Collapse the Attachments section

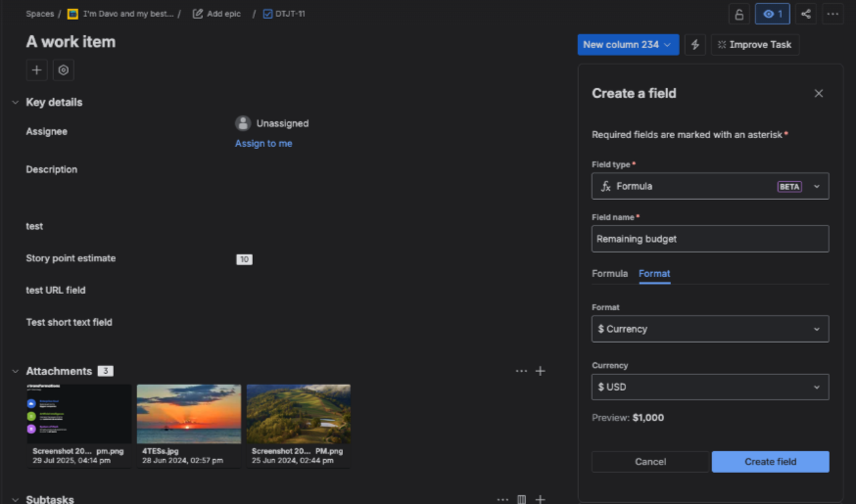tap(16, 371)
